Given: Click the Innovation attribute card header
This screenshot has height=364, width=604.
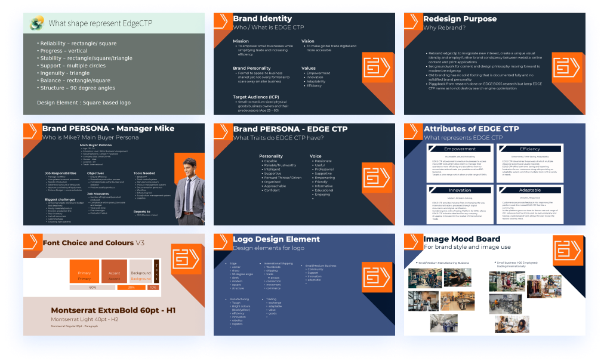Looking at the screenshot, I should [x=460, y=190].
